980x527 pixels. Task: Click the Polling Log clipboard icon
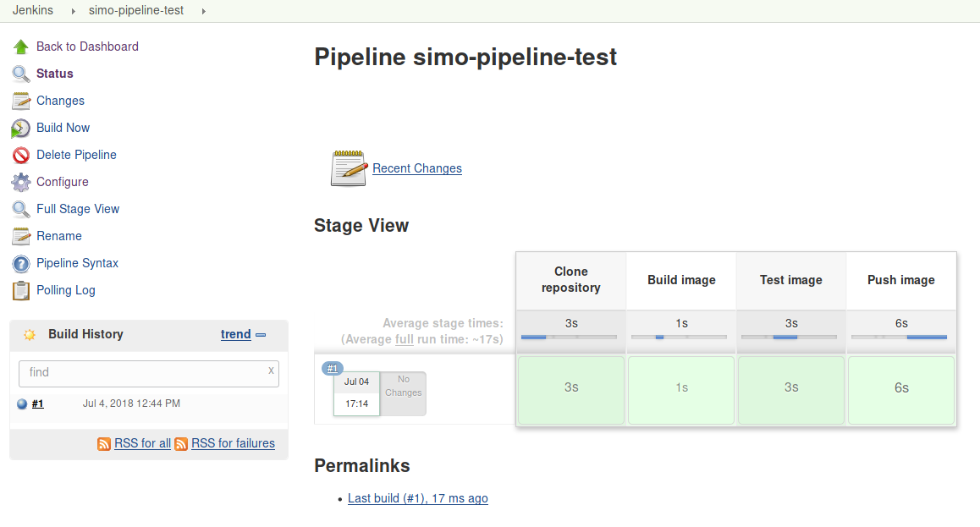(x=20, y=290)
